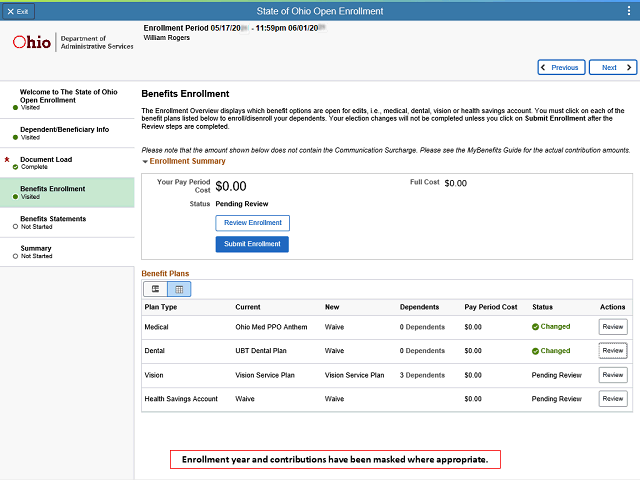Review the Dental plan
640x480 pixels.
(x=613, y=351)
